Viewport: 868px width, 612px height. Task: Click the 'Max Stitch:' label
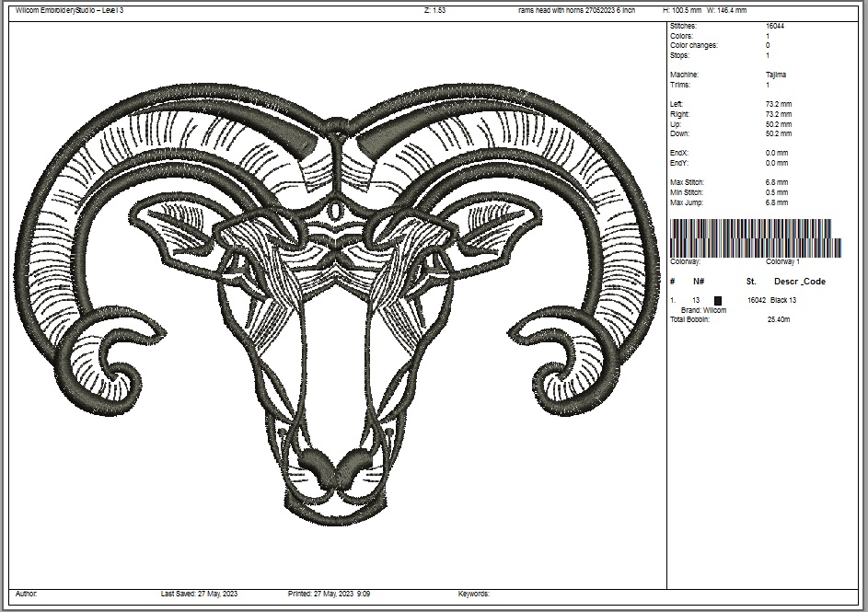pyautogui.click(x=687, y=183)
